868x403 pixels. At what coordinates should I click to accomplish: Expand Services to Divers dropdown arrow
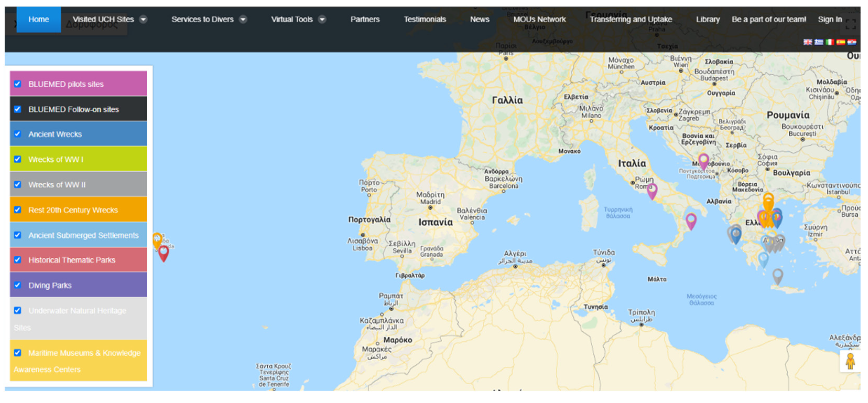[x=243, y=20]
